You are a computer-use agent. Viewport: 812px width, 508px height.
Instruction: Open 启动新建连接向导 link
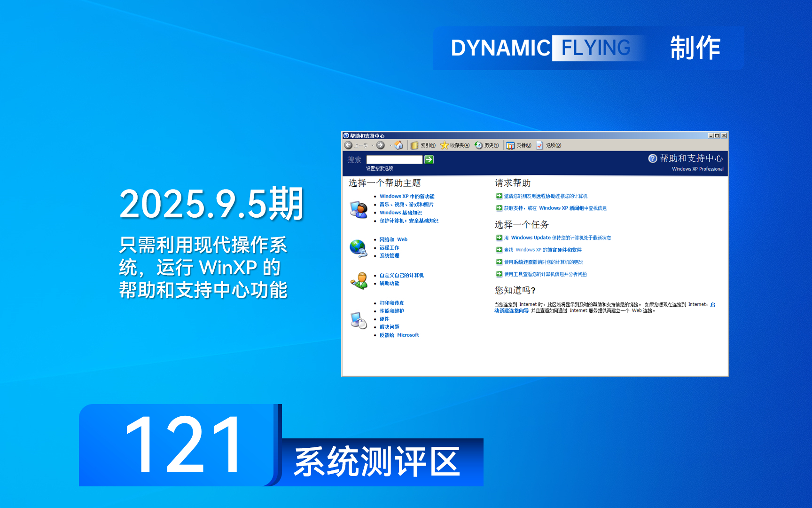click(x=511, y=310)
